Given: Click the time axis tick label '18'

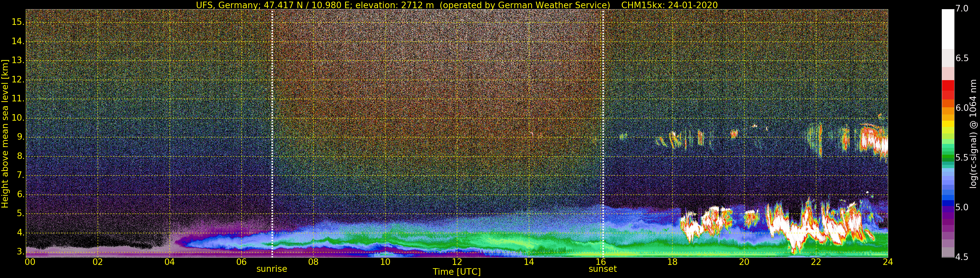Looking at the screenshot, I should tap(672, 262).
